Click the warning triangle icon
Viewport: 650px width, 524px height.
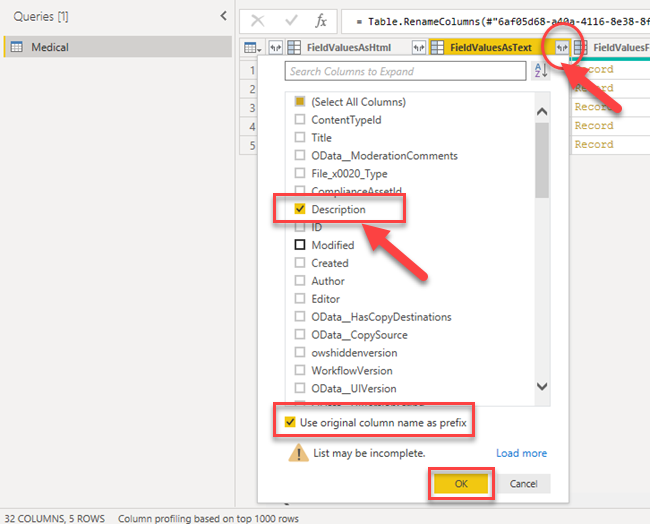coord(298,453)
